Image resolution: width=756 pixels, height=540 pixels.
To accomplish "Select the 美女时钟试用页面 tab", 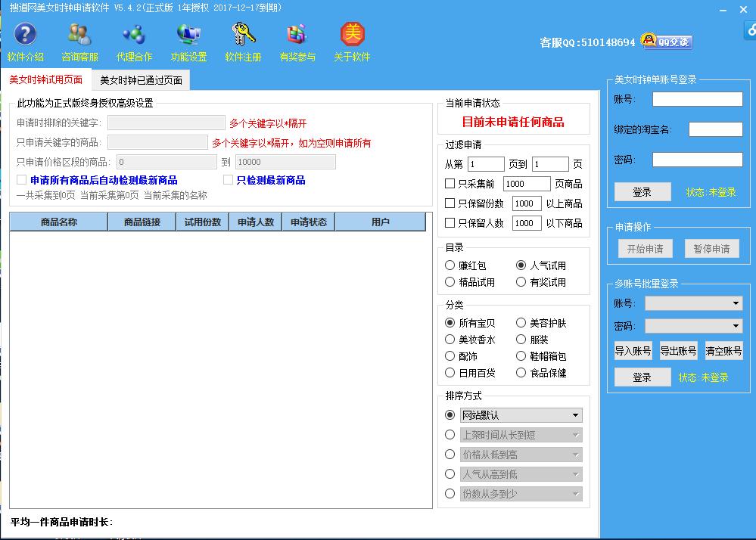I will pos(45,79).
